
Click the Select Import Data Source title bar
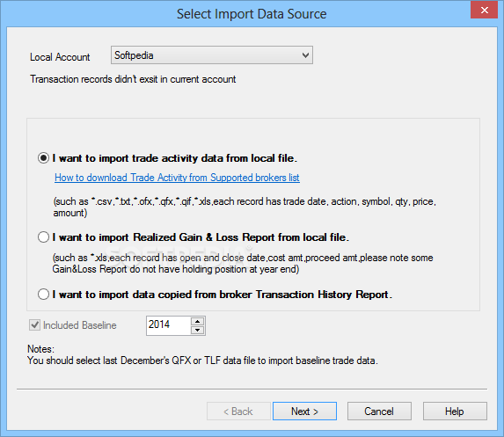click(x=252, y=14)
